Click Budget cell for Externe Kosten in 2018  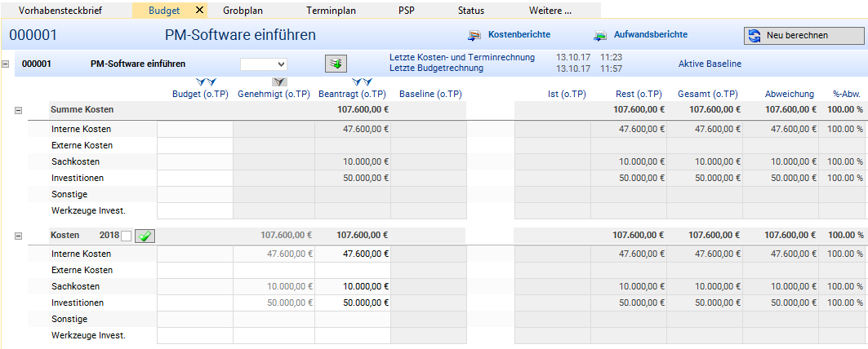tap(195, 270)
